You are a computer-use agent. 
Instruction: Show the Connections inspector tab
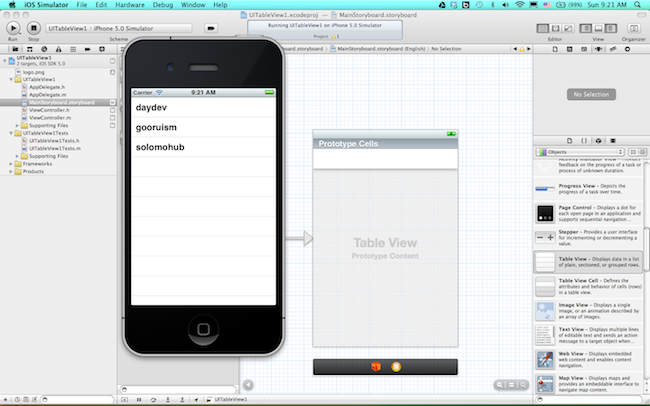627,49
